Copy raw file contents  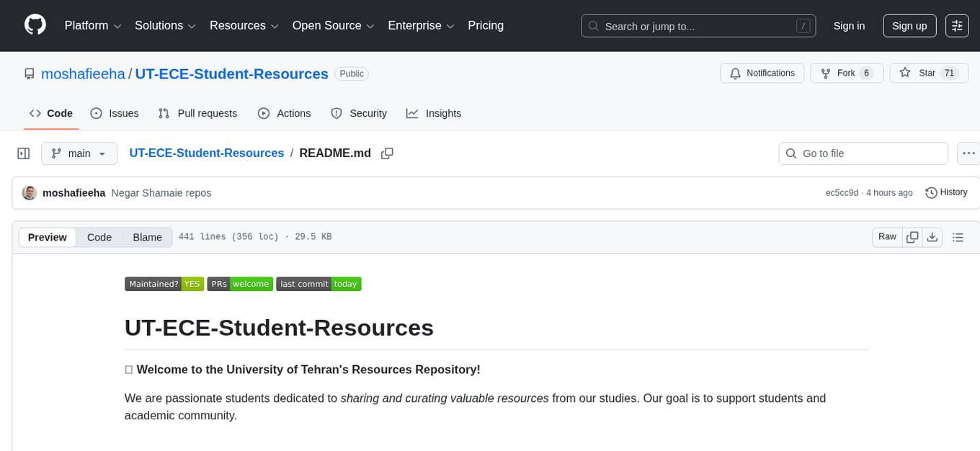pos(912,236)
